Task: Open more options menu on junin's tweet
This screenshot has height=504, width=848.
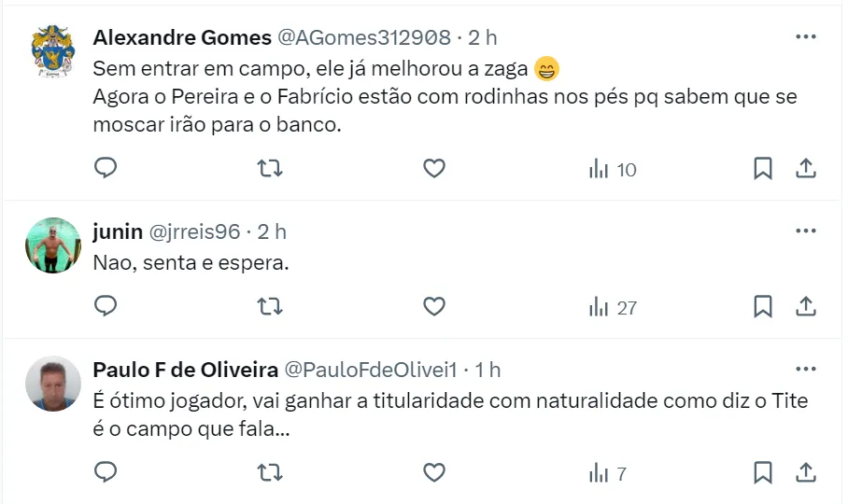Action: [x=805, y=231]
